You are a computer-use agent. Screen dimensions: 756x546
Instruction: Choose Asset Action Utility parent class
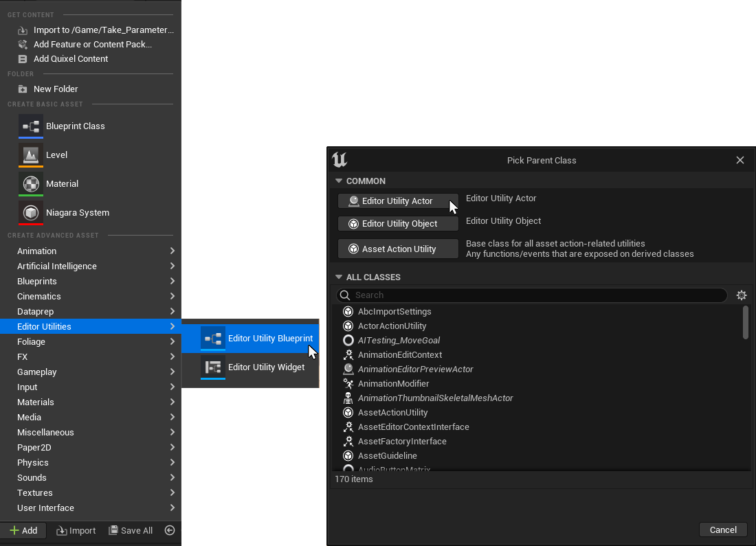click(x=398, y=249)
